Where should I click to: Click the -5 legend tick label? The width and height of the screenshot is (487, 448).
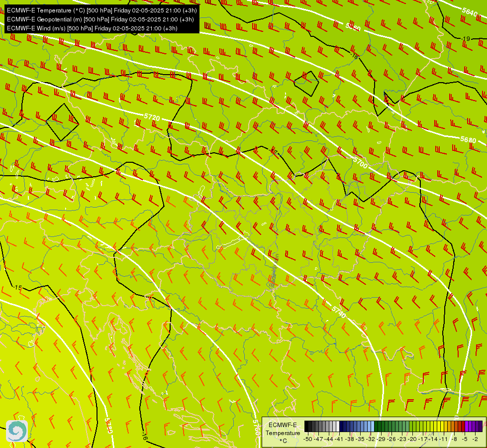point(465,439)
